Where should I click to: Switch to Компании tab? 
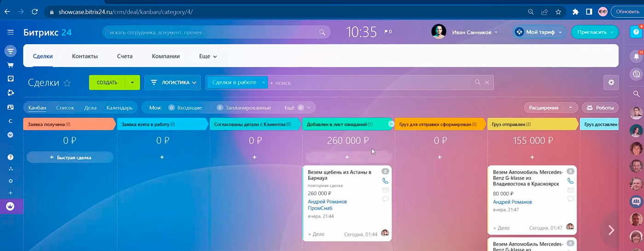point(166,57)
